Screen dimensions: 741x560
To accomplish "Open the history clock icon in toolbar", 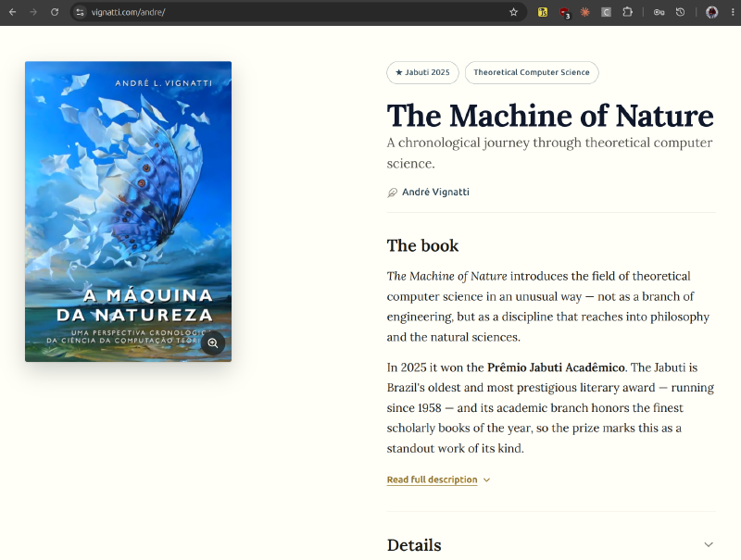I will (680, 12).
